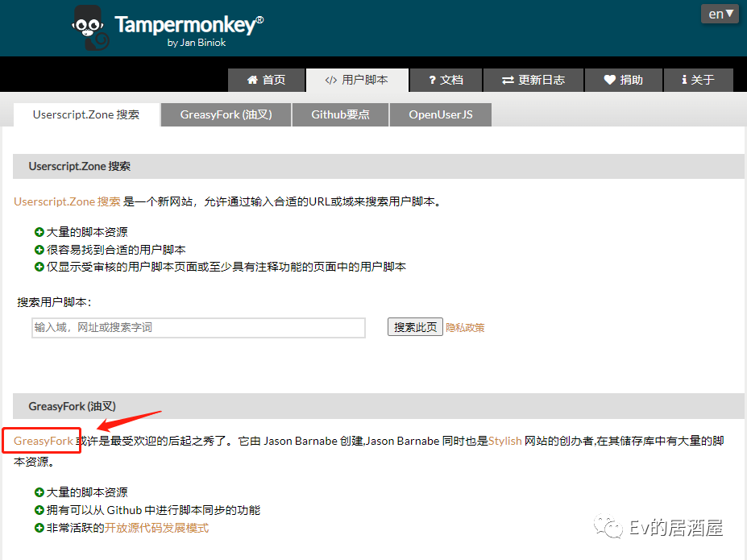Open the 首页 home tab
The width and height of the screenshot is (747, 560).
[267, 80]
